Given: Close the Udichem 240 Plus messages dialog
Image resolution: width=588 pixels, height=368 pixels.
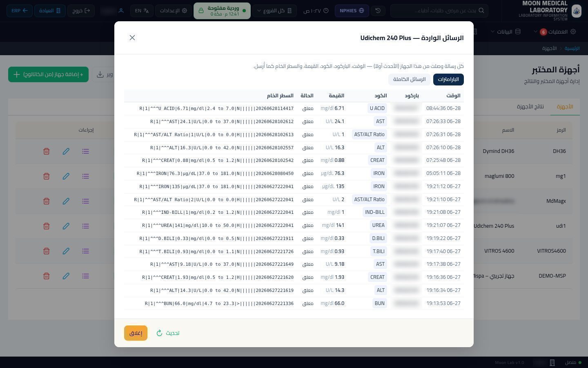Looking at the screenshot, I should tap(132, 38).
